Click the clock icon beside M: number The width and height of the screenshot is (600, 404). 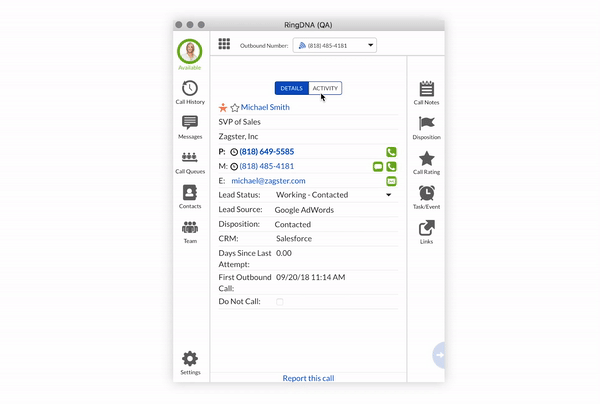click(x=234, y=167)
